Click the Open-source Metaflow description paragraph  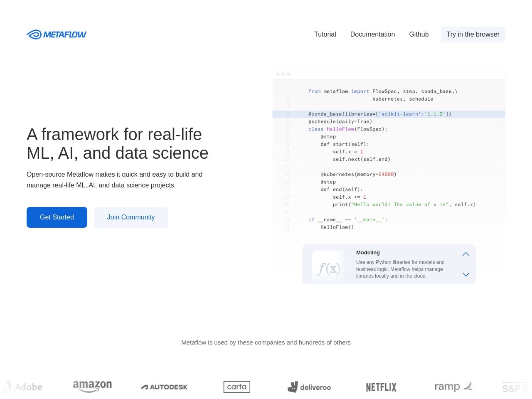pyautogui.click(x=115, y=180)
